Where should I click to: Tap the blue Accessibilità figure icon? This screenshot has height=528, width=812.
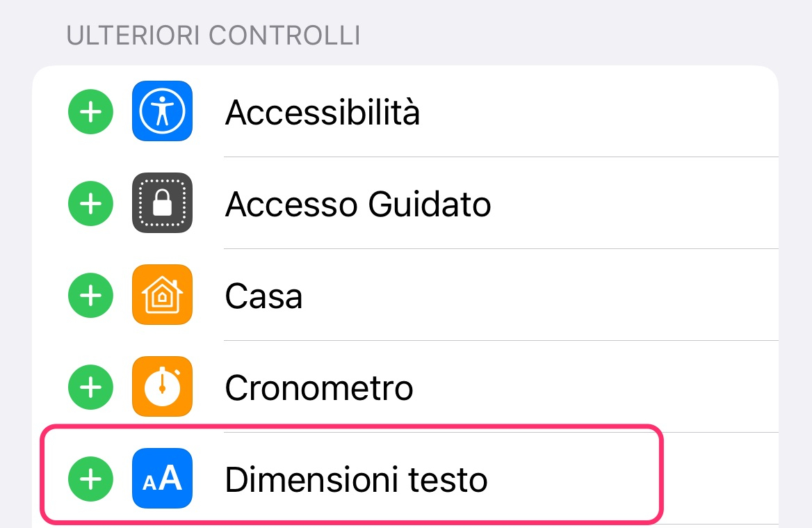point(162,111)
